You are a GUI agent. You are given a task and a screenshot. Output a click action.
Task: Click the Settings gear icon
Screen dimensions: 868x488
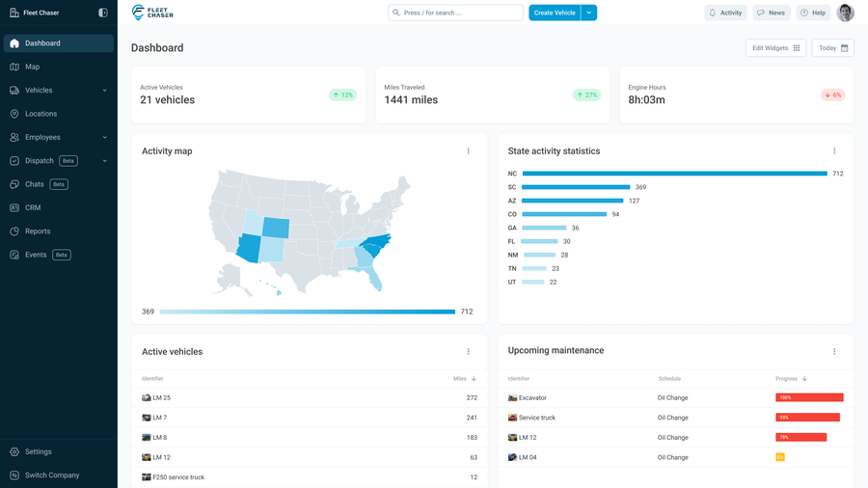point(14,452)
